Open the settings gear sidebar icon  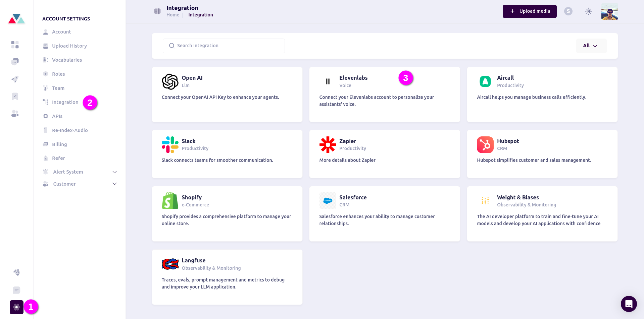click(x=16, y=307)
